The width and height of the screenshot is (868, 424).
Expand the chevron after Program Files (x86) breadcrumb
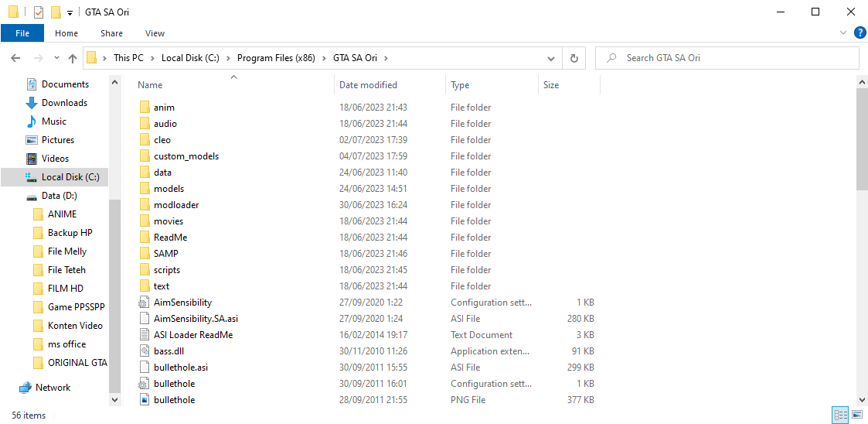(x=324, y=57)
